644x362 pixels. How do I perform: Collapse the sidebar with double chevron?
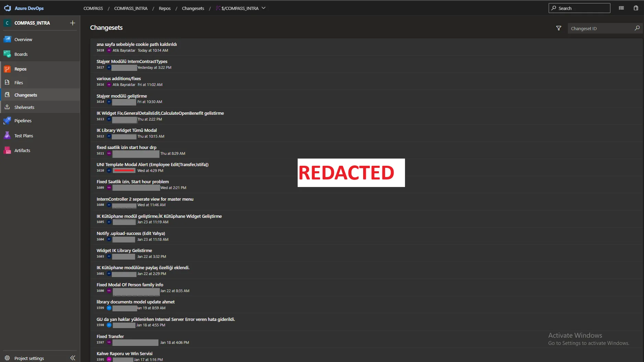[x=72, y=358]
